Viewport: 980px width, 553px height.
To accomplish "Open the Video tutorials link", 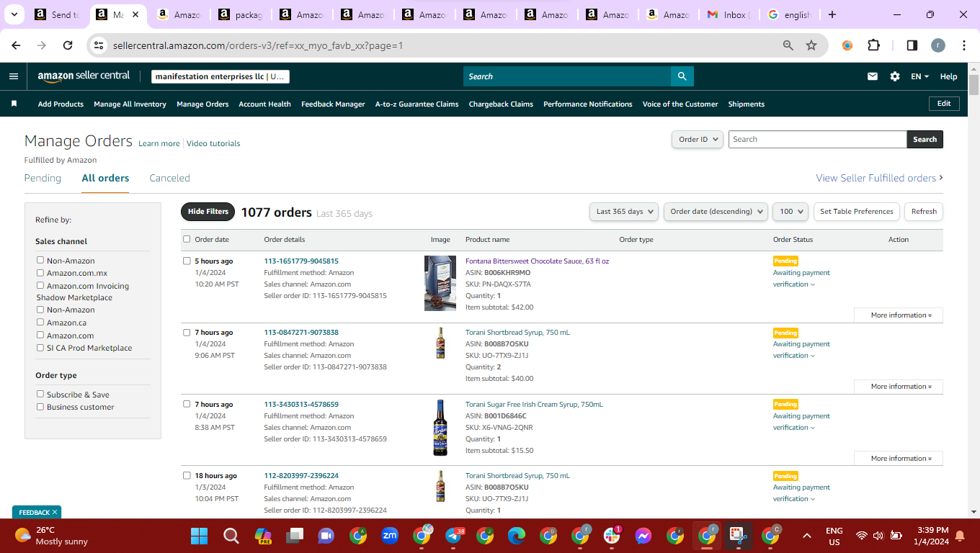I will pos(213,143).
